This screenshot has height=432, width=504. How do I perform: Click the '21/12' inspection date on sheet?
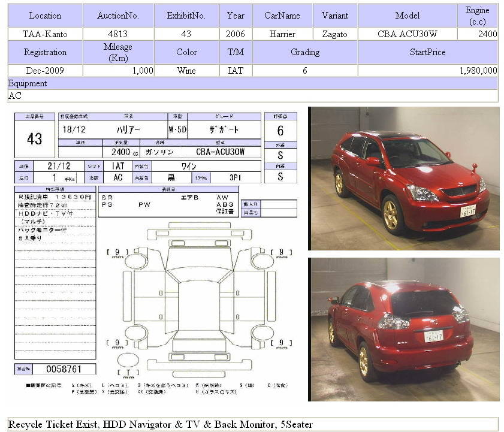(59, 166)
